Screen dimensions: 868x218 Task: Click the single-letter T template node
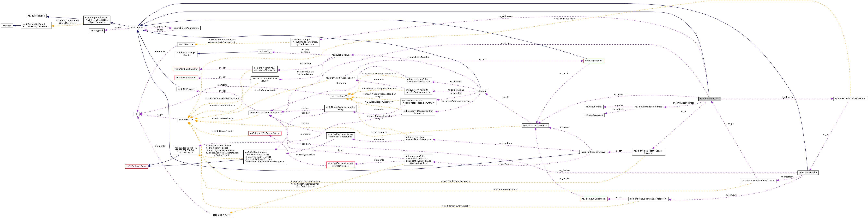click(x=136, y=114)
